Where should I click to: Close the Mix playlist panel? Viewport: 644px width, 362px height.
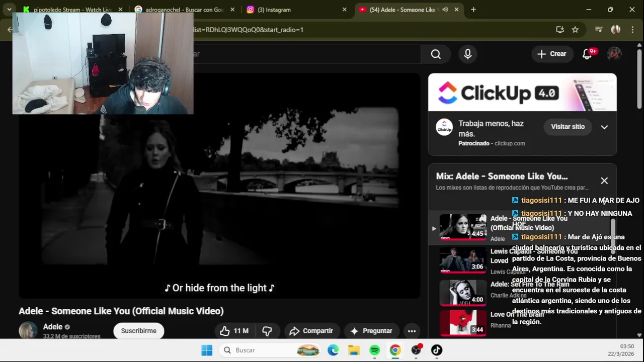pos(604,180)
